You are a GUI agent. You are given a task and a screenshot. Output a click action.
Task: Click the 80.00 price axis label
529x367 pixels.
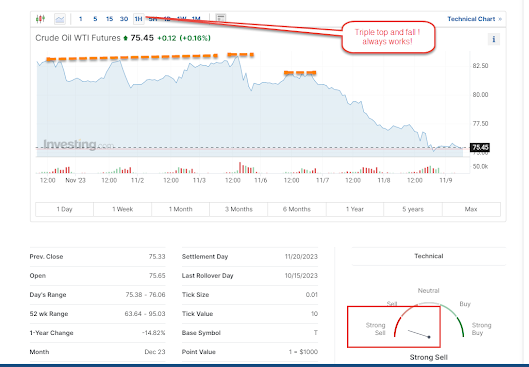tap(480, 95)
